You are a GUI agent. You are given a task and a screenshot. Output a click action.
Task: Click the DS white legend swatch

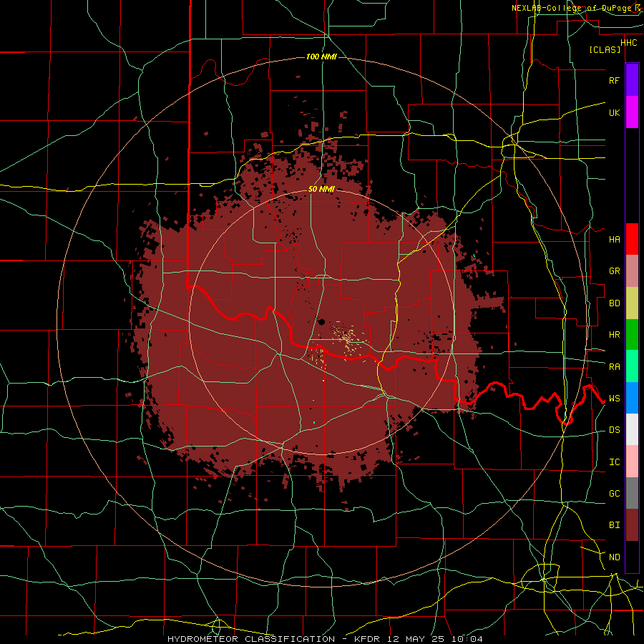tap(632, 429)
